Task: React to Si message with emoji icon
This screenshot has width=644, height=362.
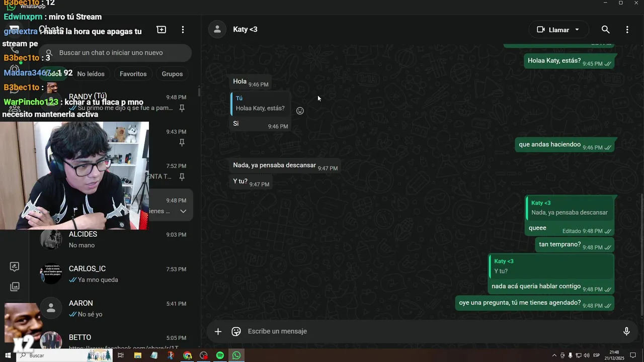Action: point(300,111)
